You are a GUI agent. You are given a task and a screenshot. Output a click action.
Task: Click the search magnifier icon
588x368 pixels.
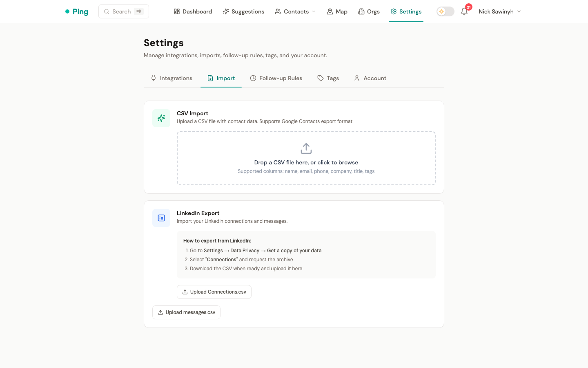point(107,11)
